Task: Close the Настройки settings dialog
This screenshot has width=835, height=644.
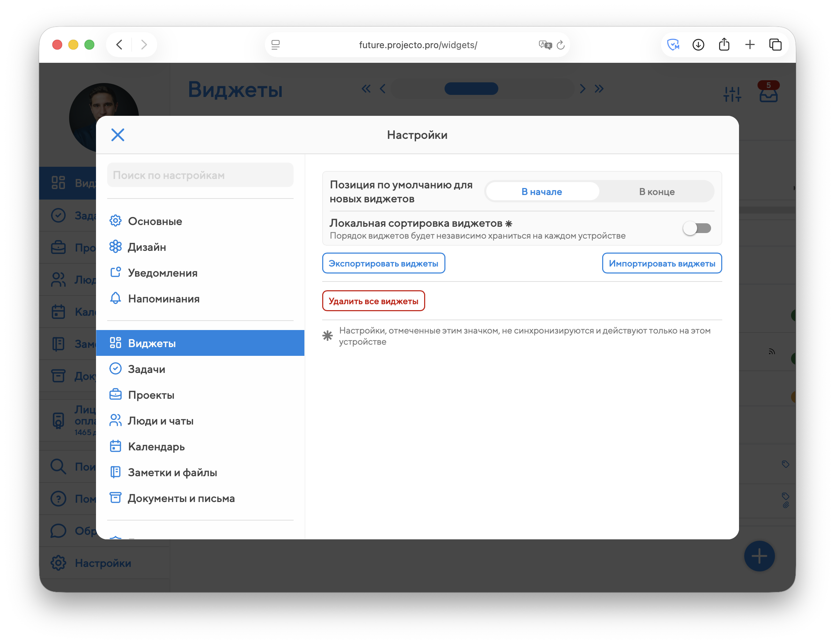Action: (x=118, y=135)
